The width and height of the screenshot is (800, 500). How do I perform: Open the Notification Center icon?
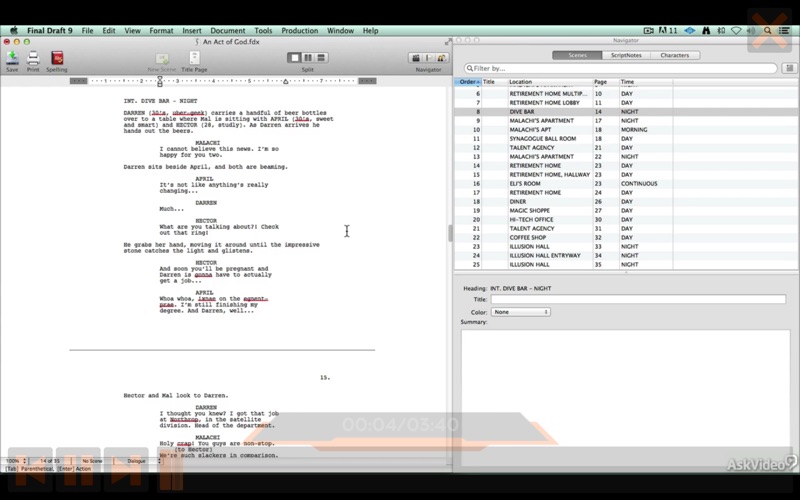(784, 31)
